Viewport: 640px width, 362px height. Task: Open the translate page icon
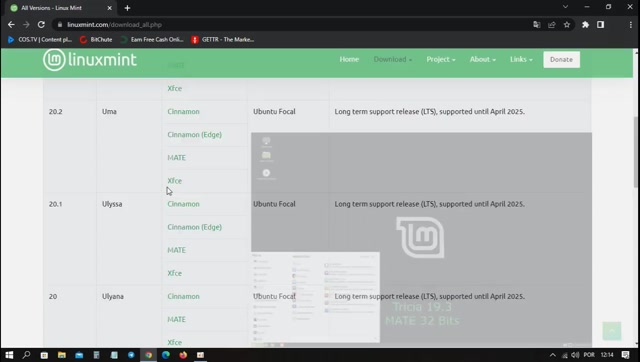pos(537,24)
